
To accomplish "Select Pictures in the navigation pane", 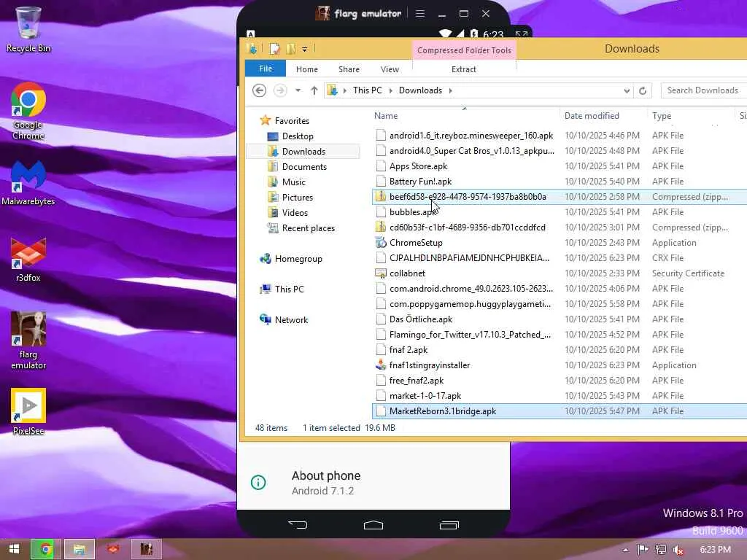I will (x=298, y=197).
